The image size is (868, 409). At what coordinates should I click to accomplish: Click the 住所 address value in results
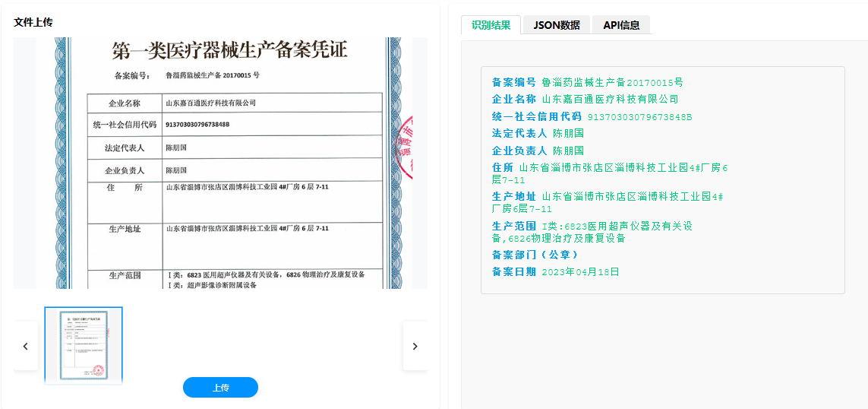click(x=610, y=173)
